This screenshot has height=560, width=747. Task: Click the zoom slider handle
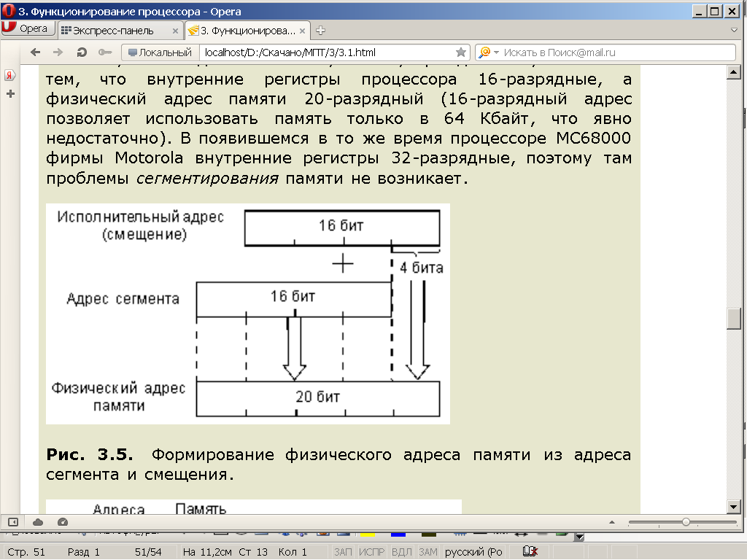(686, 522)
